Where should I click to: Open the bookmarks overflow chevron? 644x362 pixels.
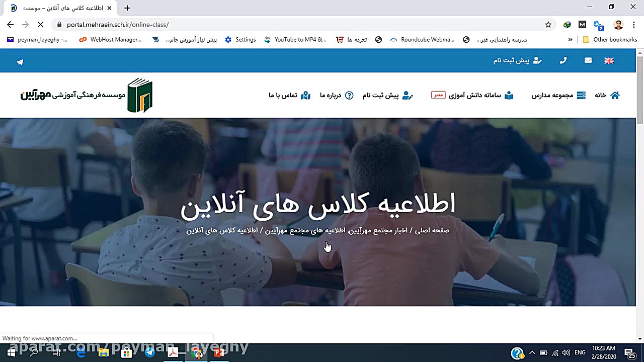point(570,40)
